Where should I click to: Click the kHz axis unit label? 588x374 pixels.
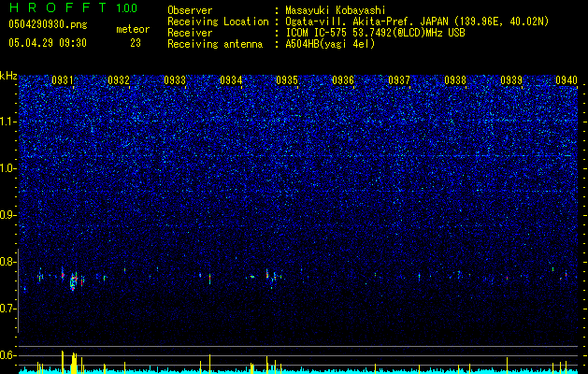[x=8, y=76]
